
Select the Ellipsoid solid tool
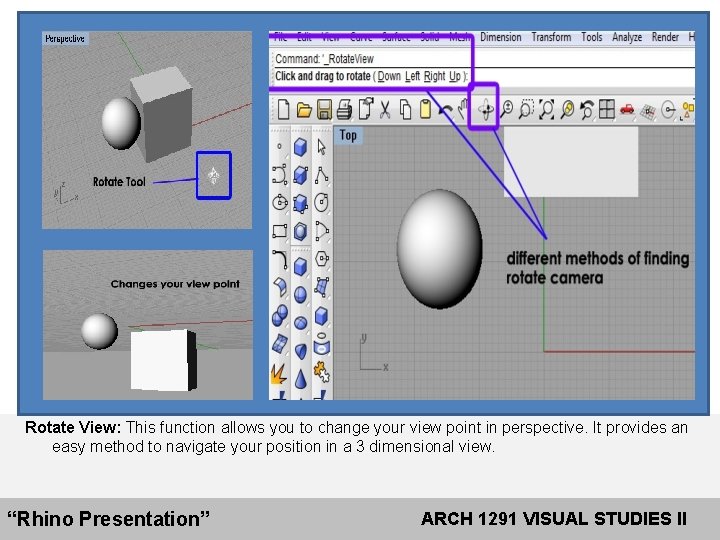point(300,323)
